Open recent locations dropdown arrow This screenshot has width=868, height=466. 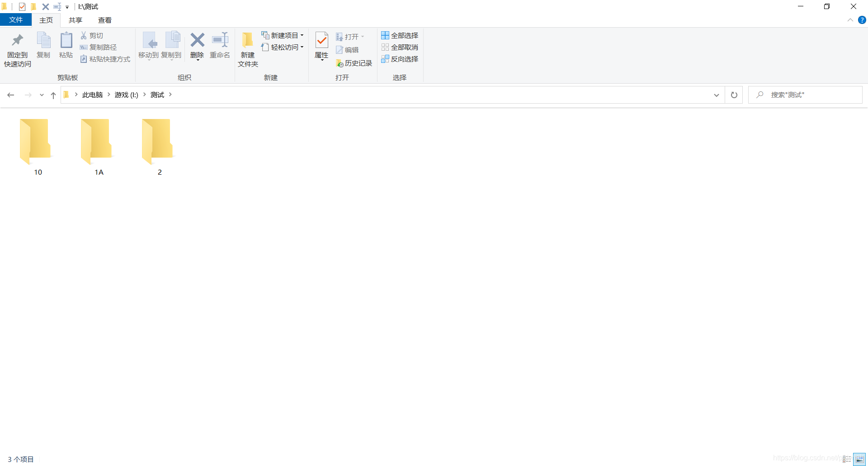coord(42,95)
